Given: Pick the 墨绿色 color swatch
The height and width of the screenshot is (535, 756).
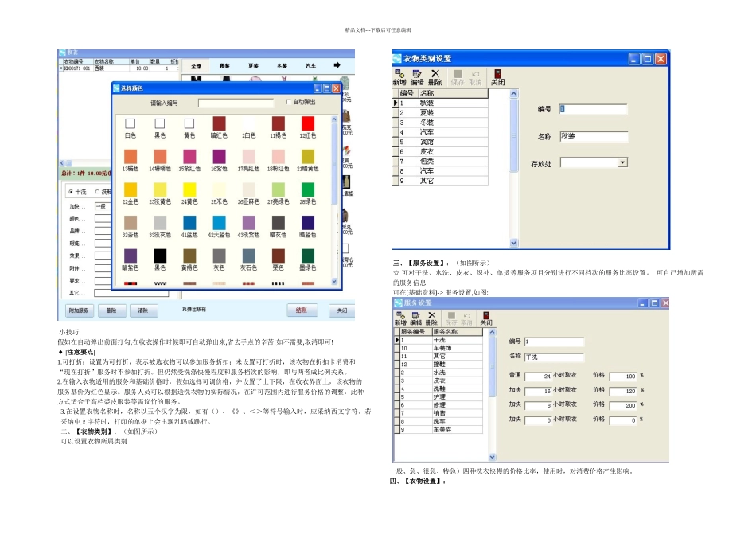Looking at the screenshot, I should click(308, 256).
